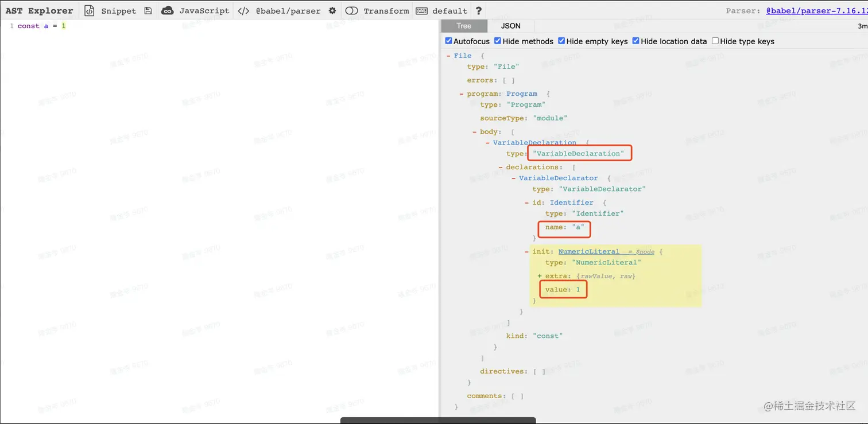The image size is (868, 424).
Task: Click the errors empty array row
Action: (491, 80)
